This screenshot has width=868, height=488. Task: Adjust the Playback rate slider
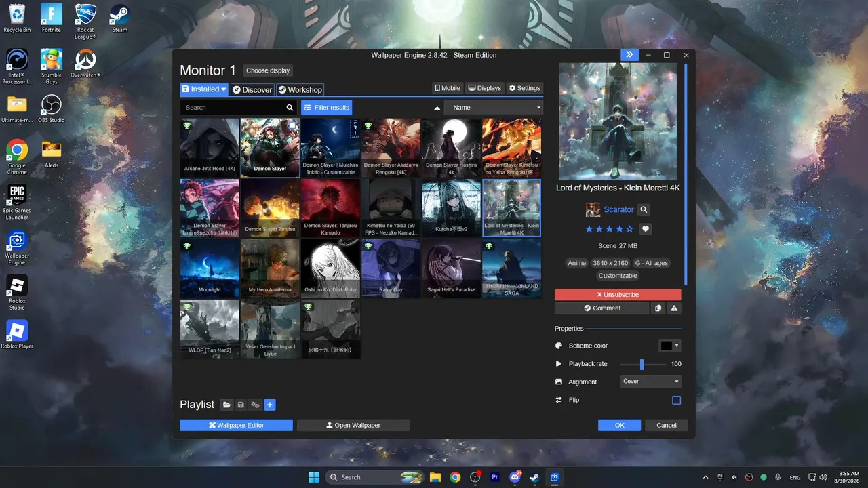[x=642, y=364]
